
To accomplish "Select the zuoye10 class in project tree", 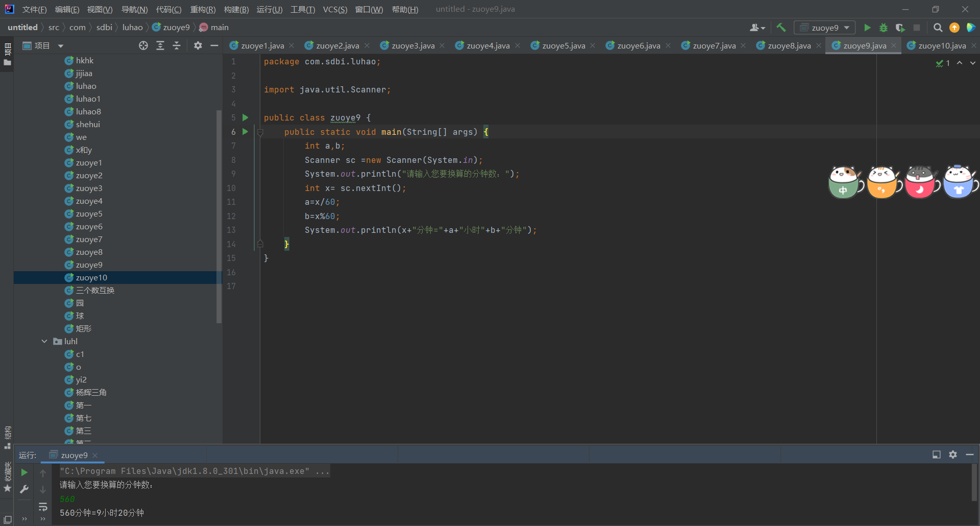I will 91,277.
